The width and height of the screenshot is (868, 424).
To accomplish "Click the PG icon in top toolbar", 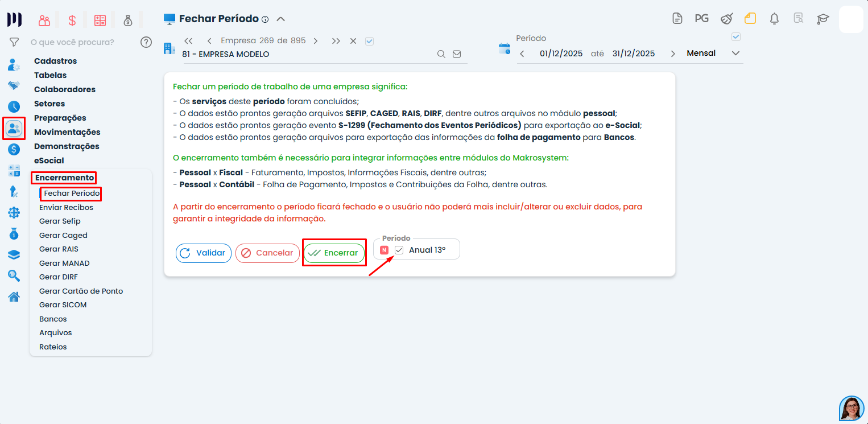I will pos(701,19).
